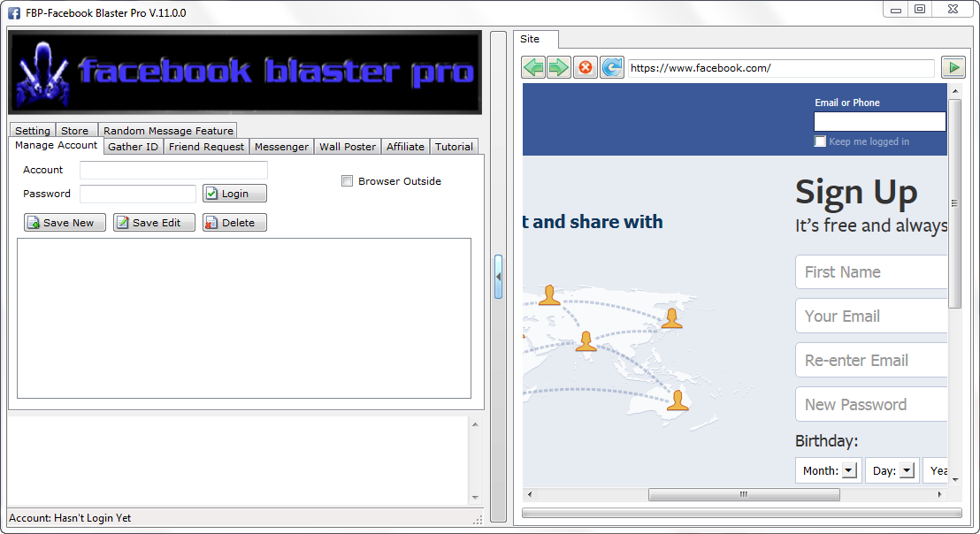This screenshot has height=534, width=980.
Task: Click the New Password field
Action: [872, 405]
